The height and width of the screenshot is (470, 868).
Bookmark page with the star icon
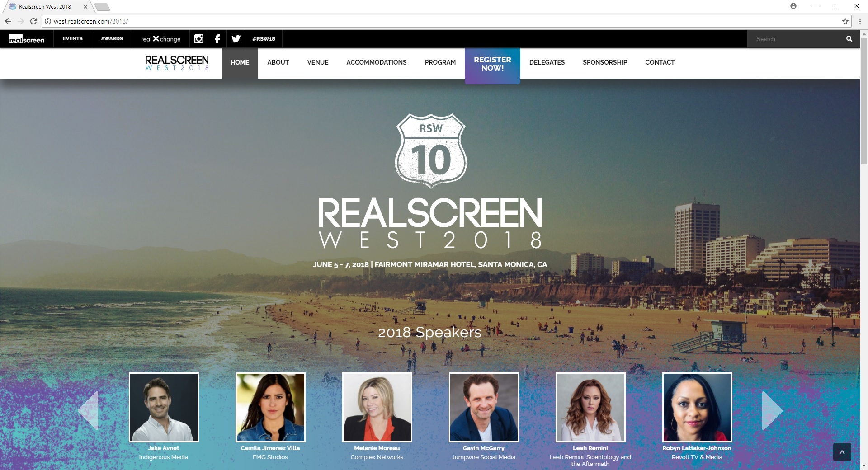tap(845, 21)
